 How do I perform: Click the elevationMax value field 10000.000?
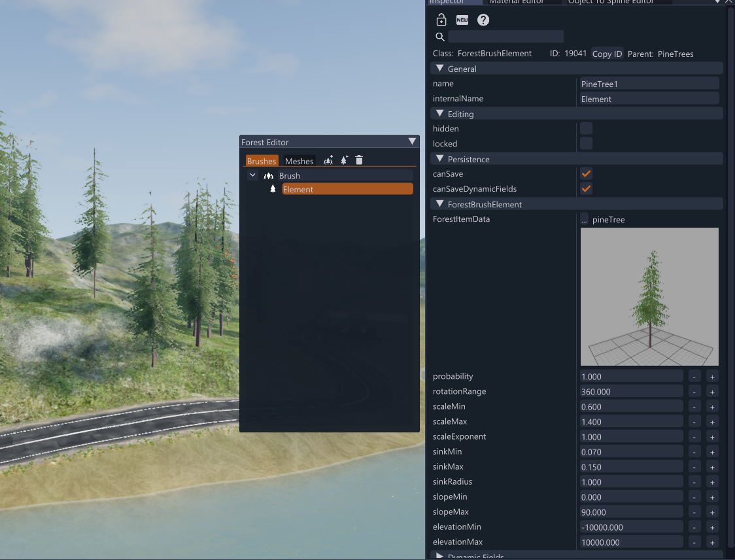(x=632, y=542)
